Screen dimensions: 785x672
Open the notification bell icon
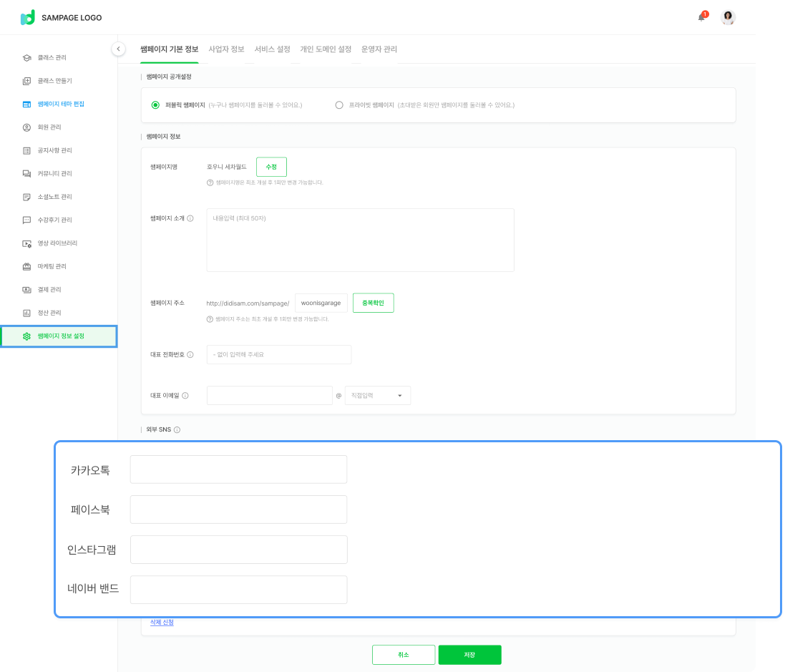click(x=702, y=18)
